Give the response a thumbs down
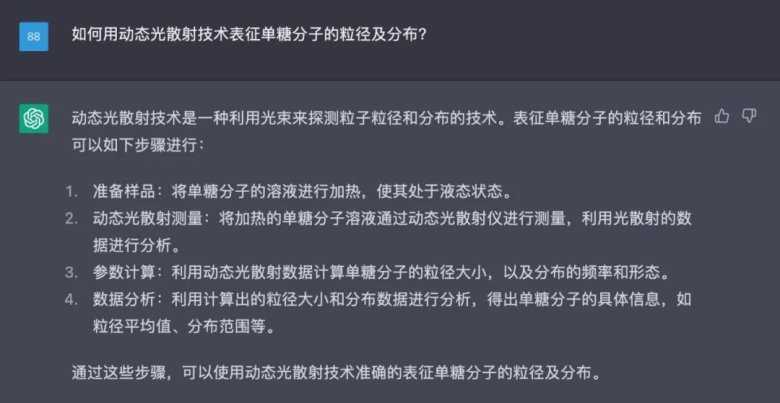Screen dimensions: 780x403 749,117
